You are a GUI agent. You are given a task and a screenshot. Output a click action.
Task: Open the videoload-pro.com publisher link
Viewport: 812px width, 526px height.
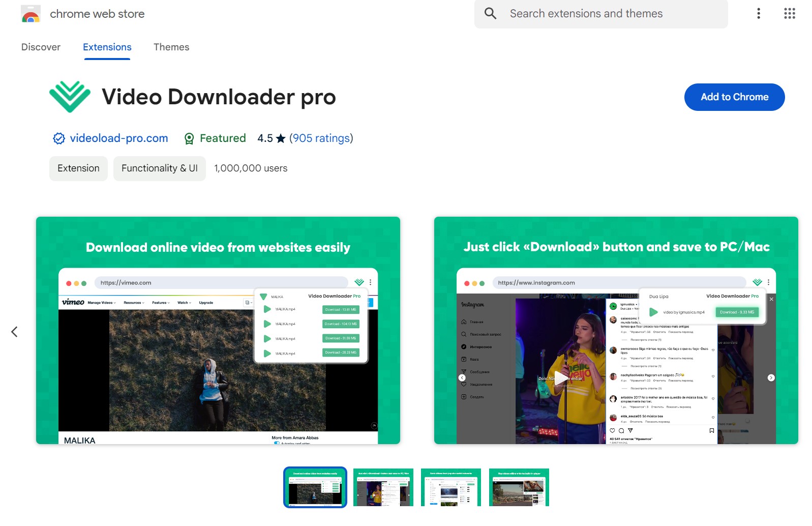click(x=119, y=138)
